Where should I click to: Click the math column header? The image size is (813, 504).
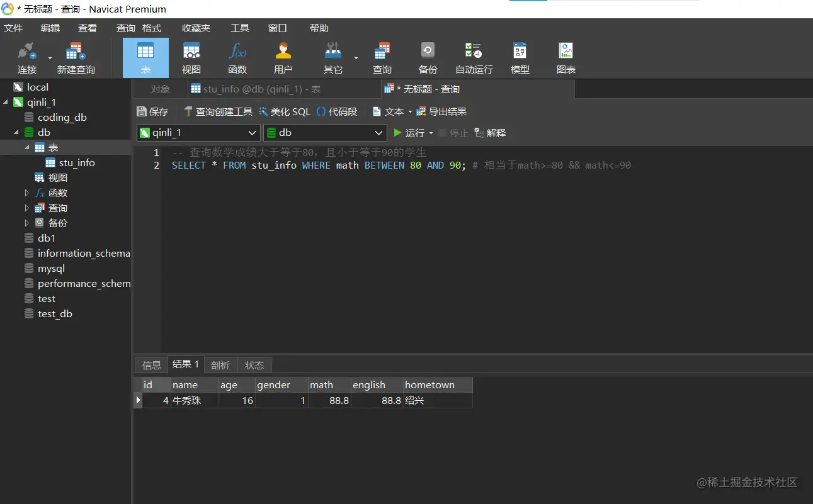(x=329, y=384)
